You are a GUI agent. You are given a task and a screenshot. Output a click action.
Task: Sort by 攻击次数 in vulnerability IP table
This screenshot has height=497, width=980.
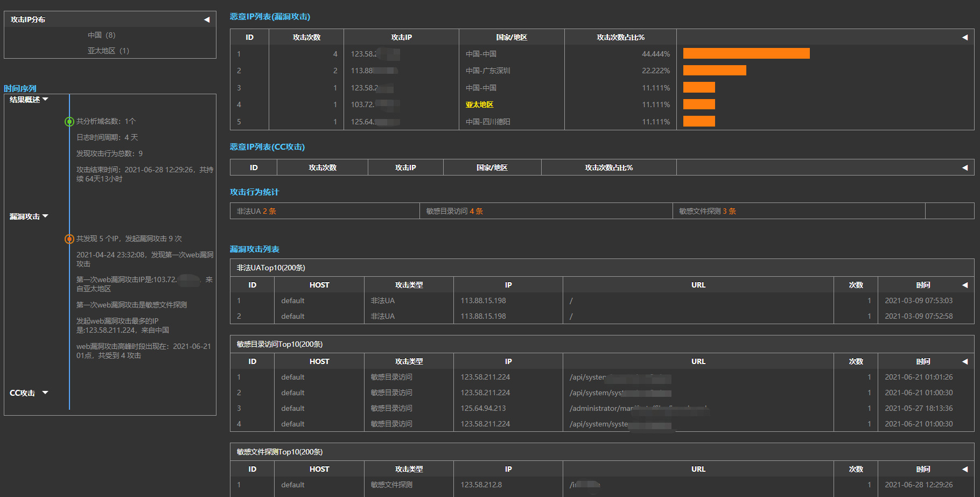[306, 37]
